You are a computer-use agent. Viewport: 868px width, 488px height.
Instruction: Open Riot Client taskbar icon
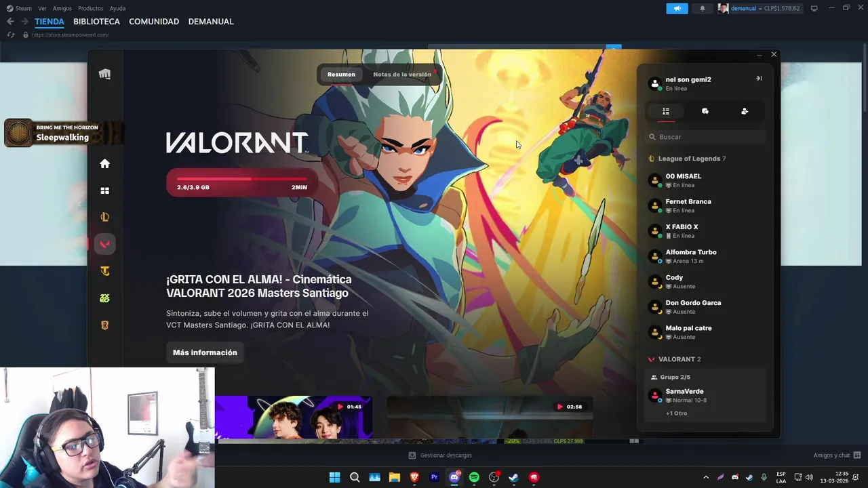point(534,477)
